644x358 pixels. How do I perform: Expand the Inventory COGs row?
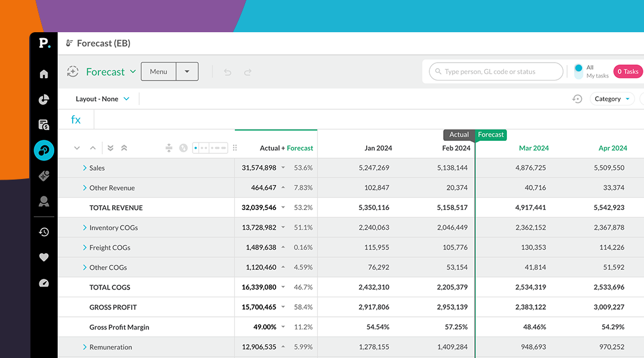pyautogui.click(x=85, y=228)
